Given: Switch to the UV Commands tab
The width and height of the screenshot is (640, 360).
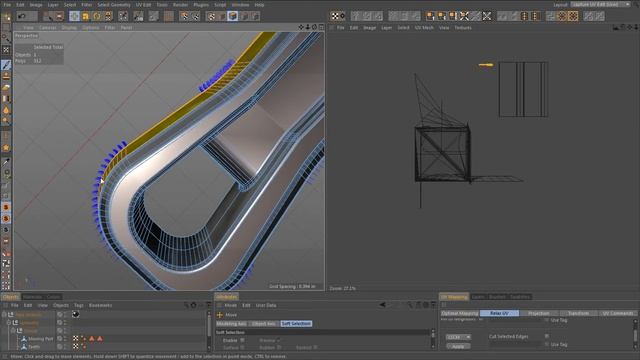Looking at the screenshot, I should pos(618,313).
